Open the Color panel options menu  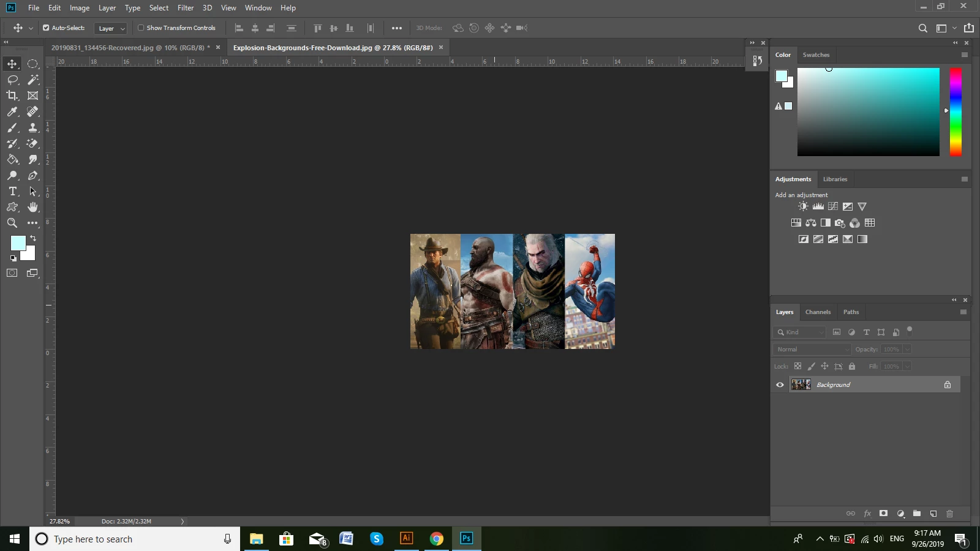(x=964, y=54)
